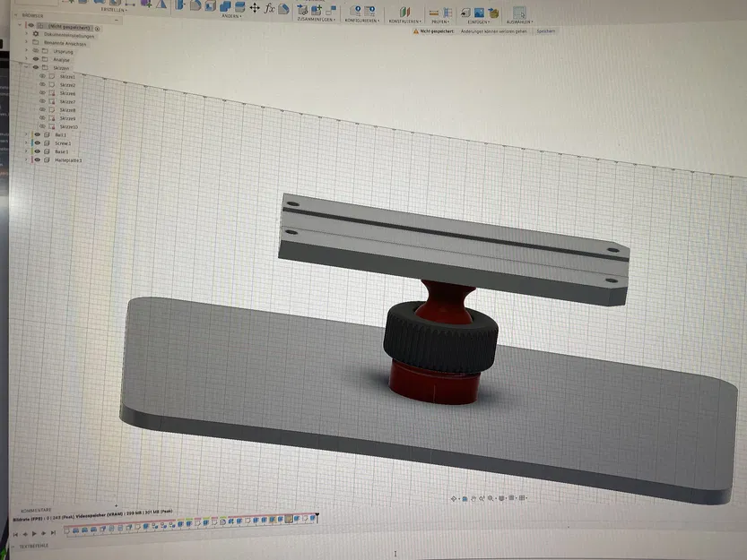Viewport: 747px width, 560px height.
Task: Toggle visibility of Skizze1
Action: 43,78
